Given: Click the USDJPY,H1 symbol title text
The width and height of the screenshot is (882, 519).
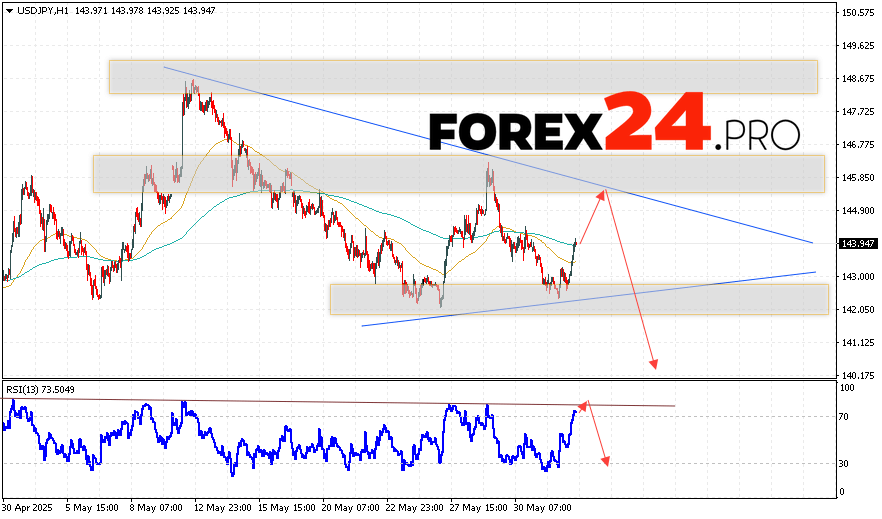Looking at the screenshot, I should 40,9.
